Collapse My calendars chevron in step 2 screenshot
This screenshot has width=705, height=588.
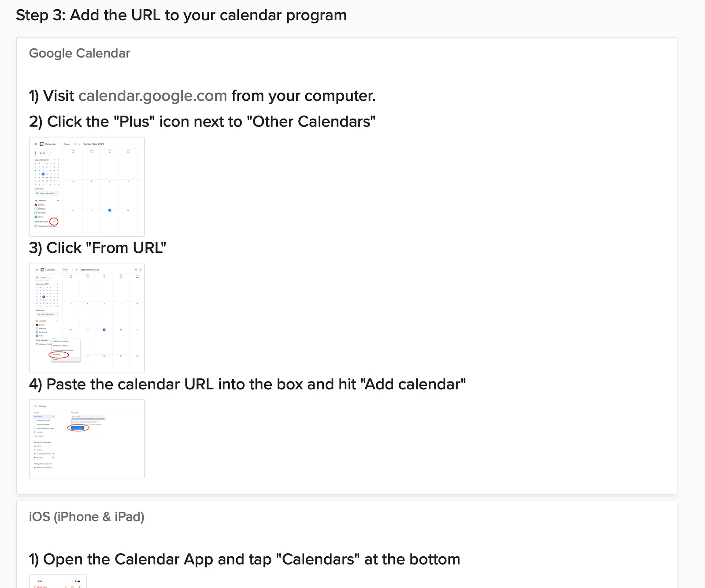58,200
